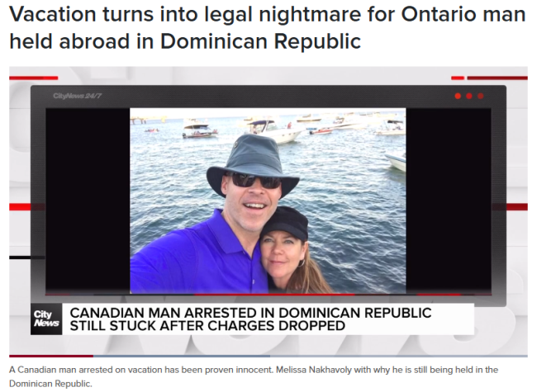The width and height of the screenshot is (537, 392).
Task: Play the video by clicking the couple's selfie
Action: point(268,201)
